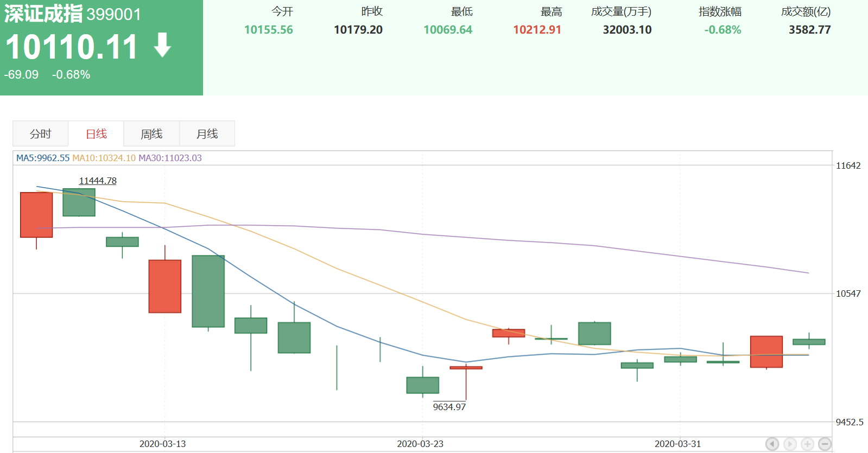Zoom out the chart with minus icon
The width and height of the screenshot is (868, 453).
[825, 444]
